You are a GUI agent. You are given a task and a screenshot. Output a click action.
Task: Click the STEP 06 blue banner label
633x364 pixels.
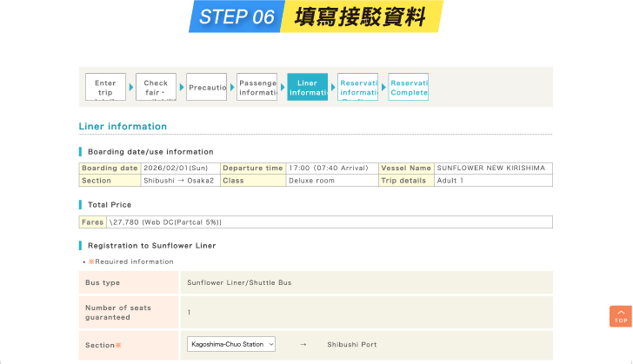tap(236, 17)
